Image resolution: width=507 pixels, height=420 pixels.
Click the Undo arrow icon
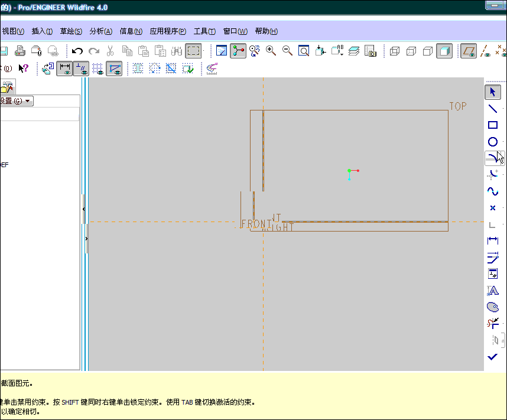pos(77,51)
